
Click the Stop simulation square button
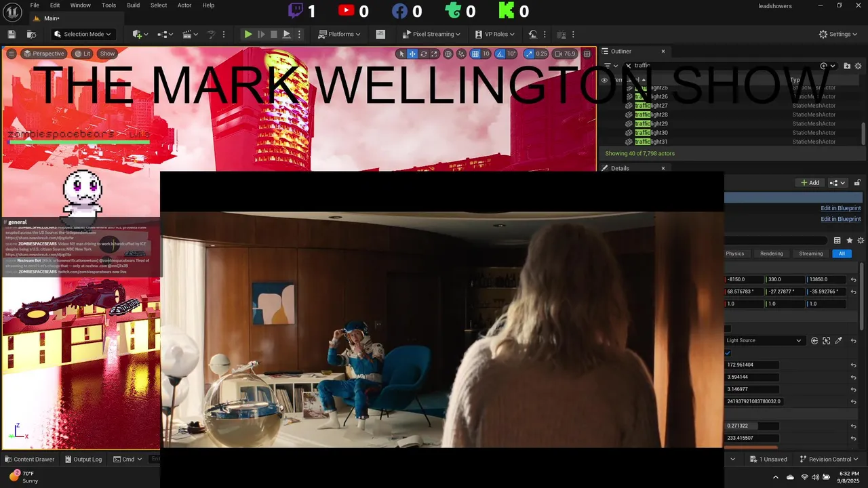pos(274,34)
